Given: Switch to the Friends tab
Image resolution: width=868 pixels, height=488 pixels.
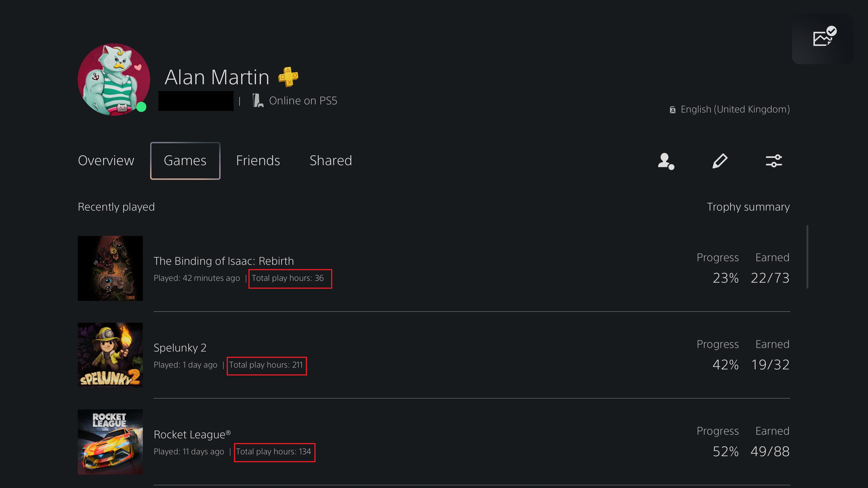Looking at the screenshot, I should (x=257, y=160).
